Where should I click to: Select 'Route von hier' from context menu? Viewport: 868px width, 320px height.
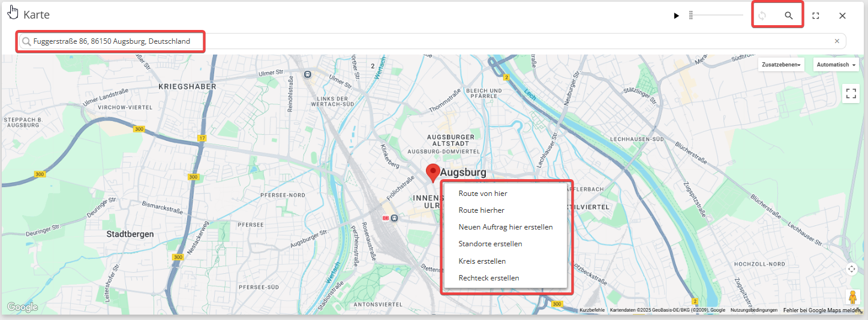pos(483,194)
